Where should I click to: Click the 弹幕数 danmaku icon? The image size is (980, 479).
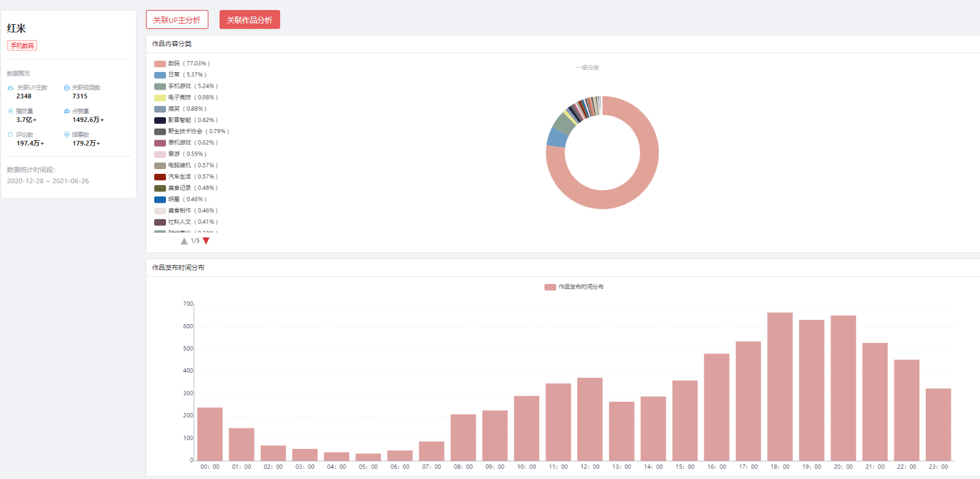(67, 135)
